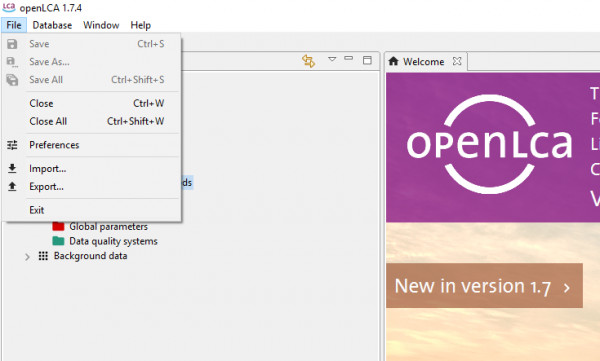600x361 pixels.
Task: Click Close All in the File menu
Action: [x=91, y=121]
